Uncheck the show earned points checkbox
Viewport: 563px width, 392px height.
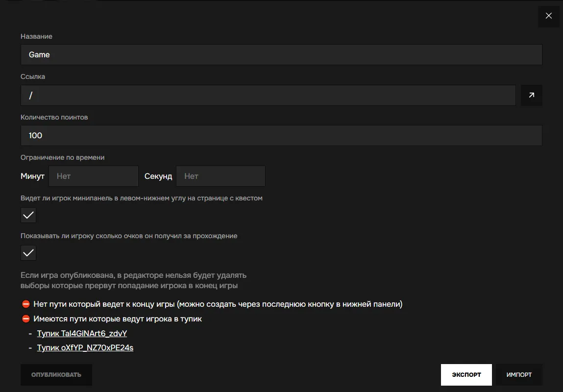[x=28, y=253]
